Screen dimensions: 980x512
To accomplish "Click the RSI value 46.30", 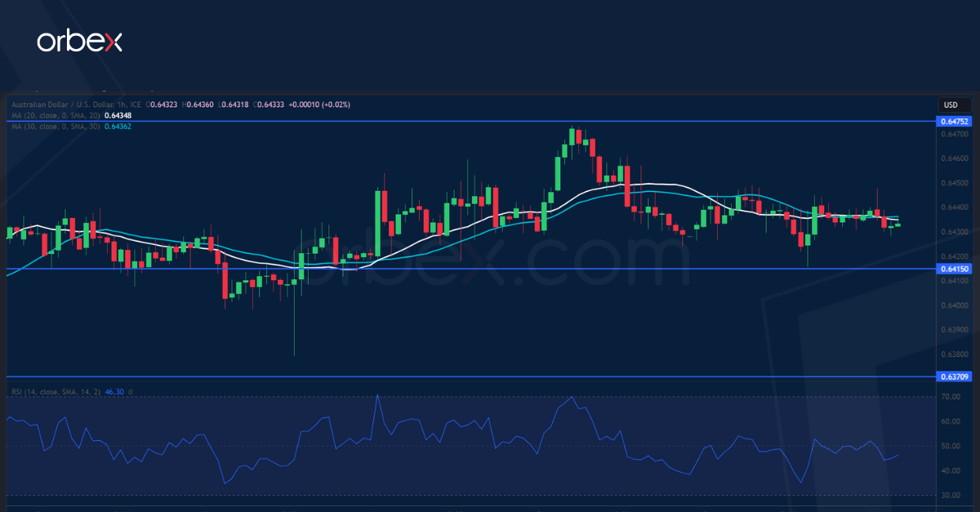I will tap(114, 392).
